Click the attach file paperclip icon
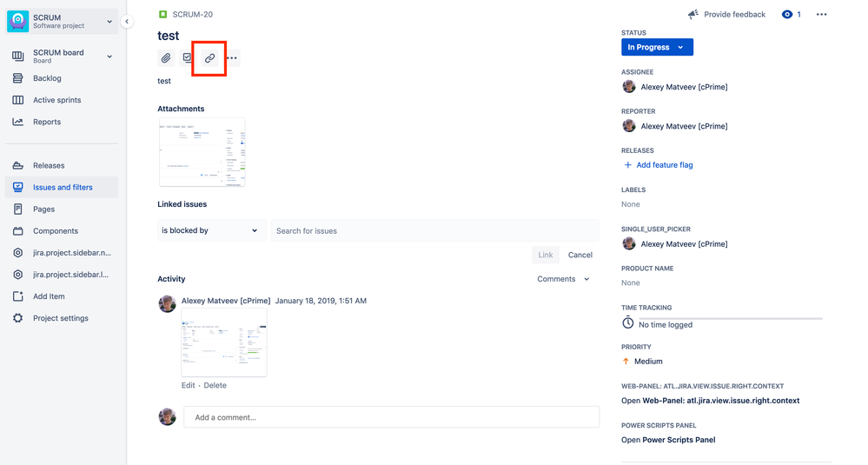The image size is (868, 465). (166, 58)
